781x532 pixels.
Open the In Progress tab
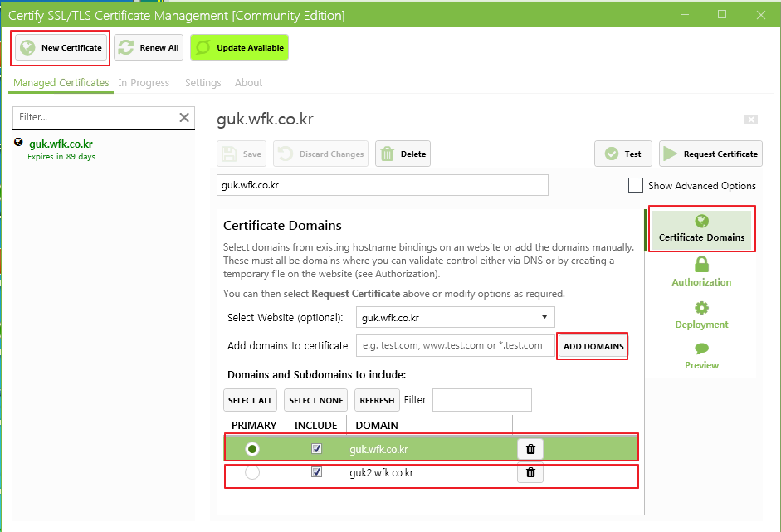click(144, 83)
